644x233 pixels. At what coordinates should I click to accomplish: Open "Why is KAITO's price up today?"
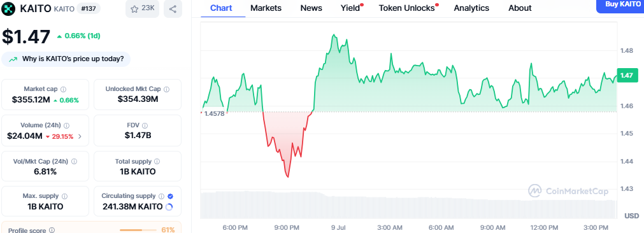[66, 59]
